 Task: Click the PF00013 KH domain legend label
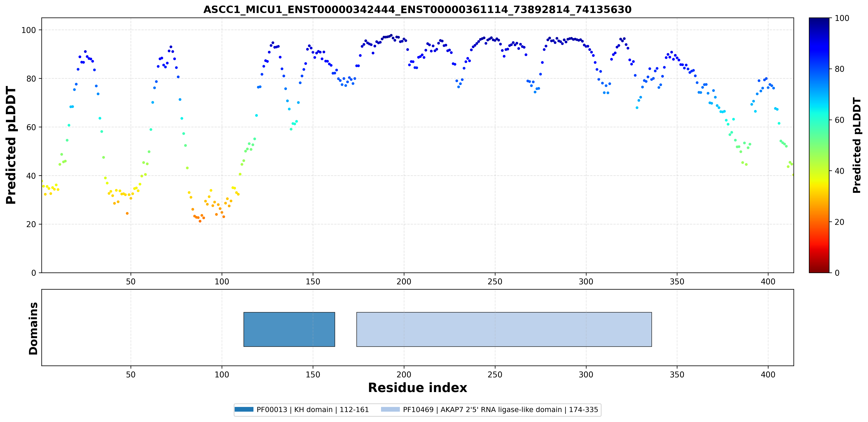coord(313,410)
